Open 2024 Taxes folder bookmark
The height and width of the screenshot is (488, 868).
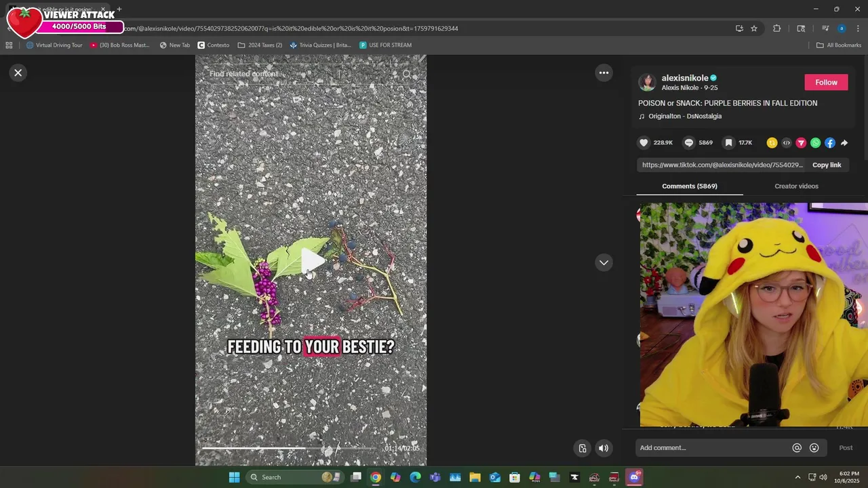(x=260, y=45)
